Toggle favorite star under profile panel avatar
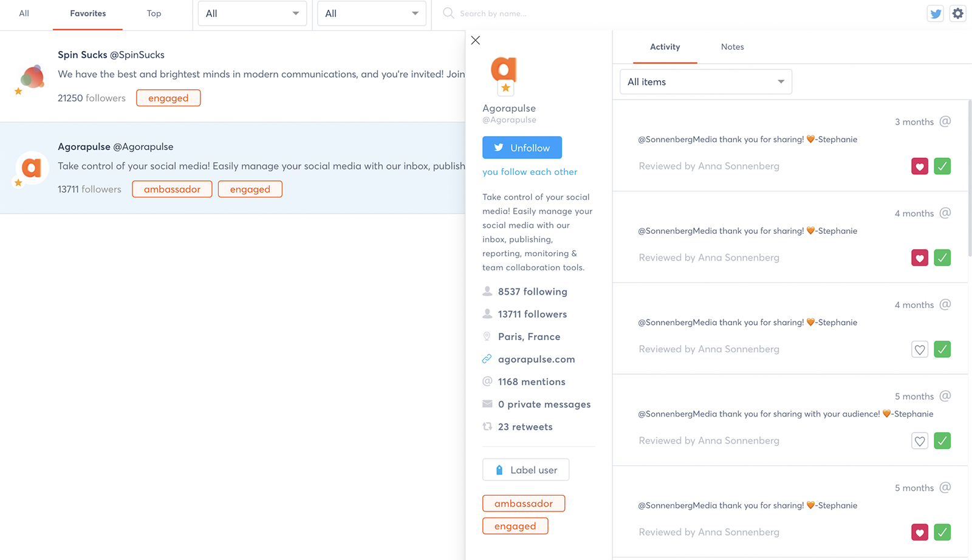 click(506, 88)
